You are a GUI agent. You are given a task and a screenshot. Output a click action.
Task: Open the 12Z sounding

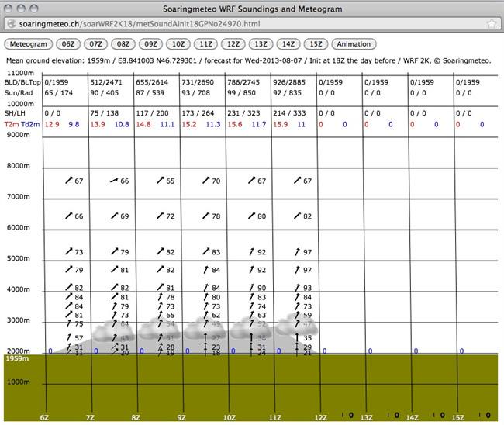tap(233, 44)
